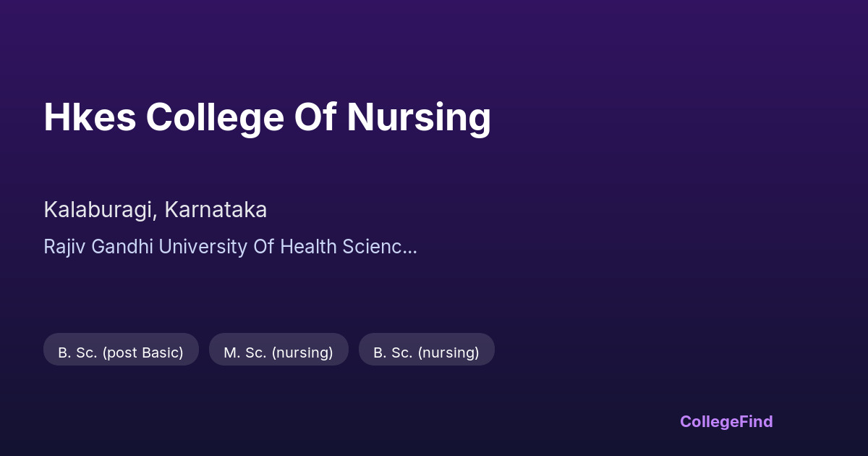
Task: Click the word "College" in the title
Action: (215, 117)
